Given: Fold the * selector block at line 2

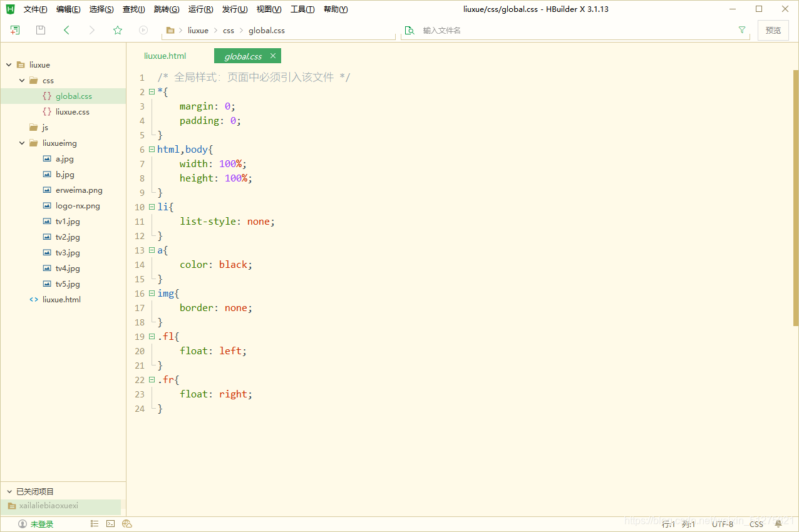Looking at the screenshot, I should coord(152,92).
